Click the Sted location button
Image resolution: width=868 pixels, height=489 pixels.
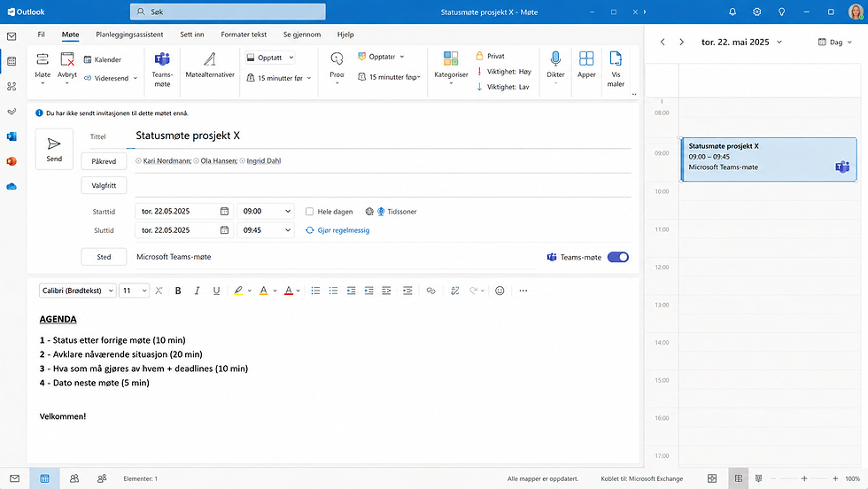pyautogui.click(x=105, y=257)
